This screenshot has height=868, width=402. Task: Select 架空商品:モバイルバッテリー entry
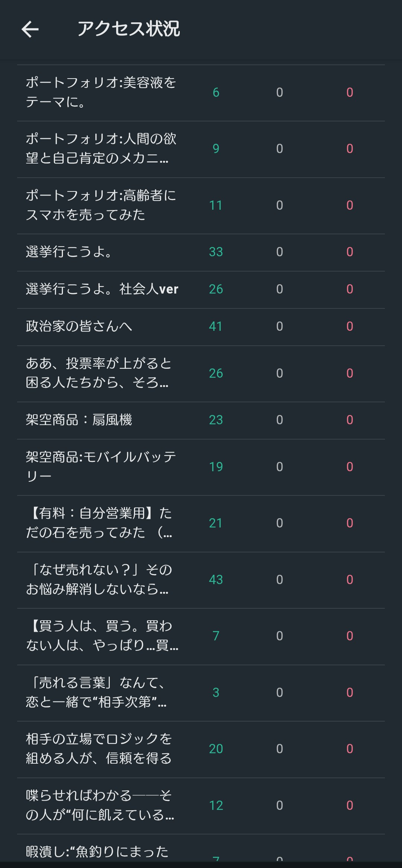100,467
